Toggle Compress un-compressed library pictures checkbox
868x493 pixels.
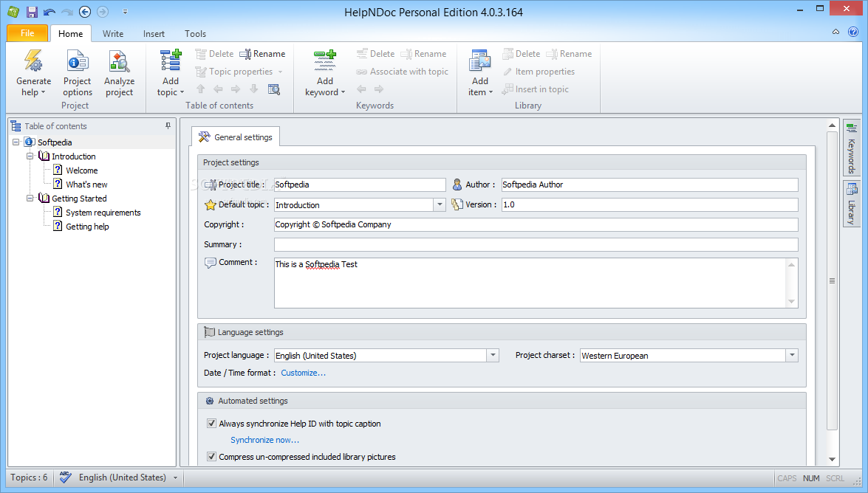[x=211, y=457]
